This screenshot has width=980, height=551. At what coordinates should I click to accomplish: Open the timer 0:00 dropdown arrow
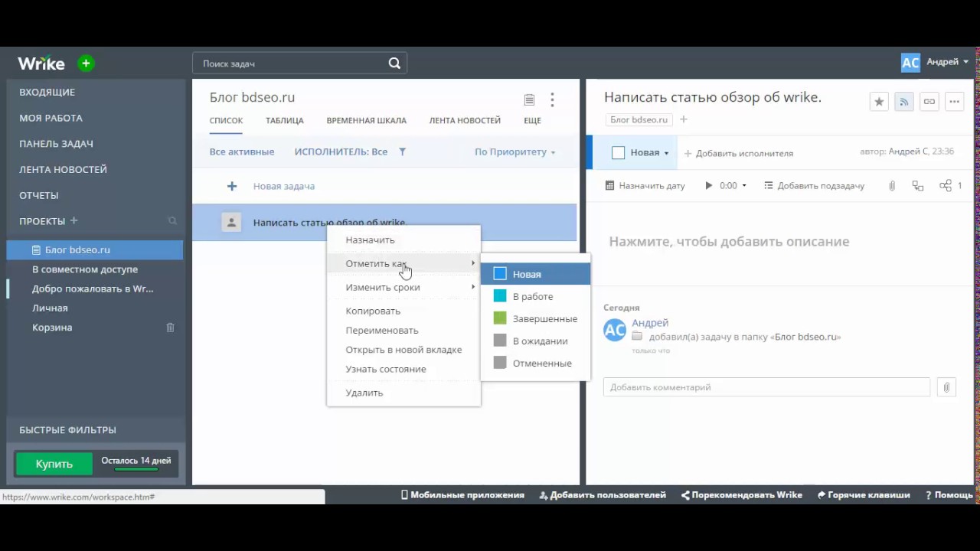tap(743, 186)
